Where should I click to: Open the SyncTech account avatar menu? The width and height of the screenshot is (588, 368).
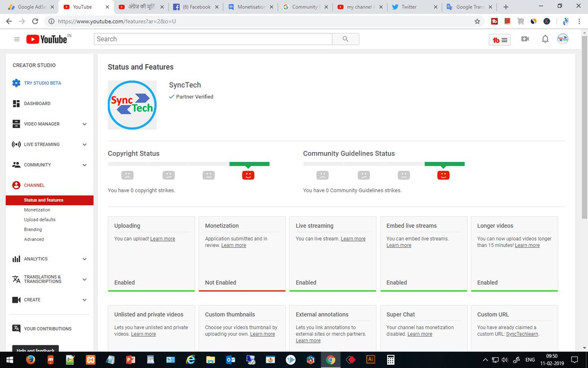[x=563, y=39]
